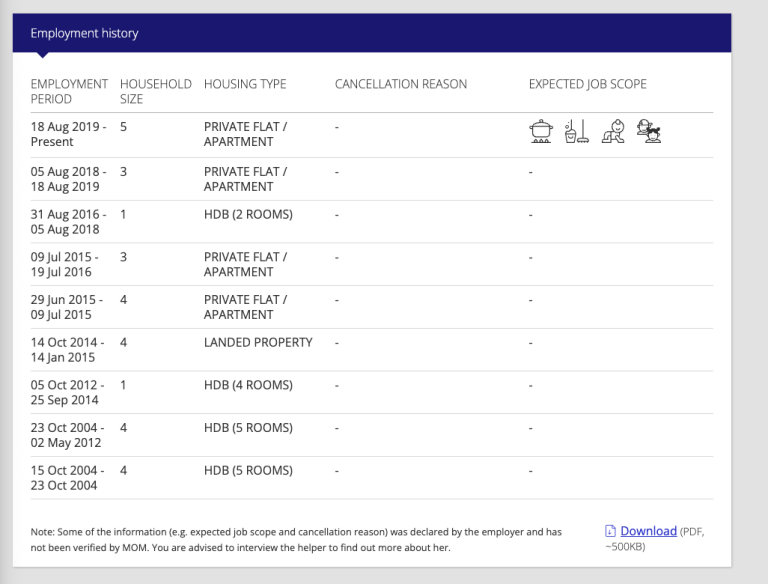768x584 pixels.
Task: Open the Download PDF link
Action: (x=648, y=531)
